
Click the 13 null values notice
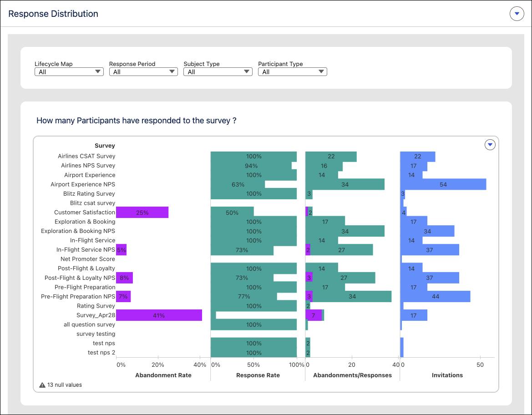click(x=65, y=385)
